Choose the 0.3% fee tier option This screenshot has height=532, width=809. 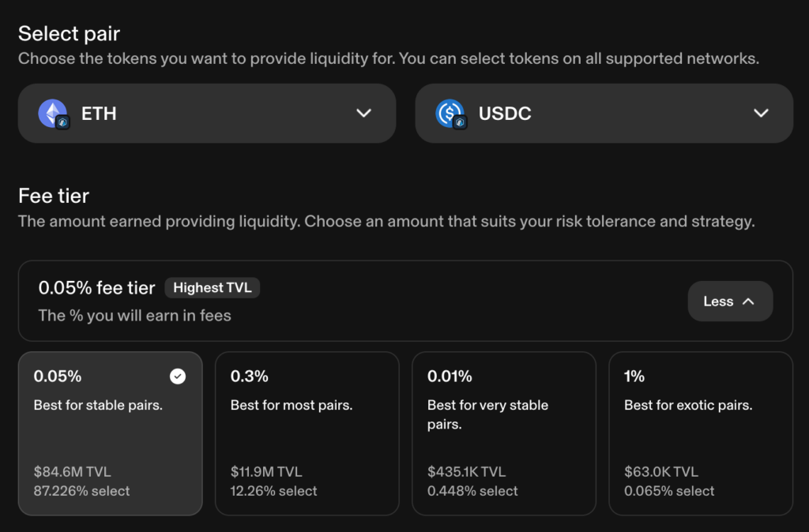(x=307, y=433)
